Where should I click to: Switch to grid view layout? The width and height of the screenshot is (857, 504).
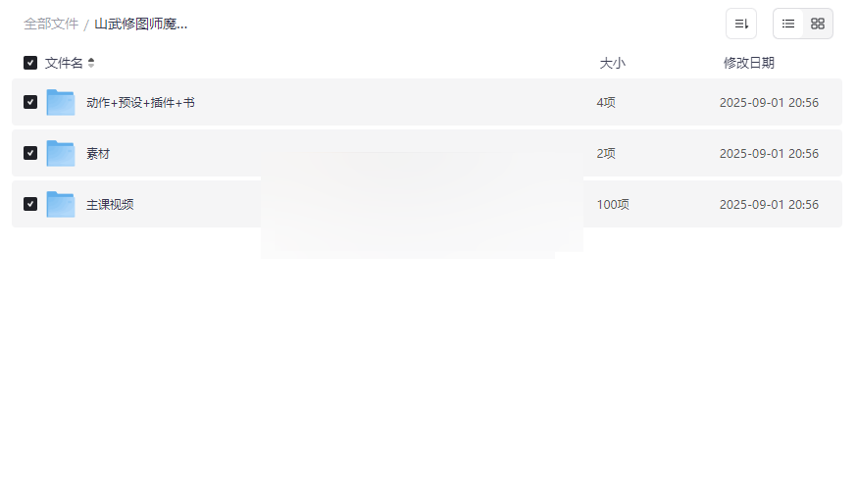[x=818, y=24]
